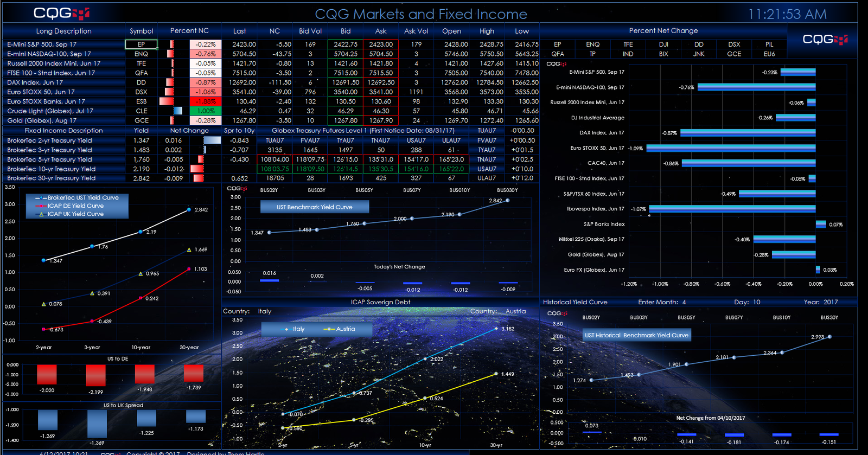Click the Long Description column header
The height and width of the screenshot is (455, 868).
pos(63,31)
